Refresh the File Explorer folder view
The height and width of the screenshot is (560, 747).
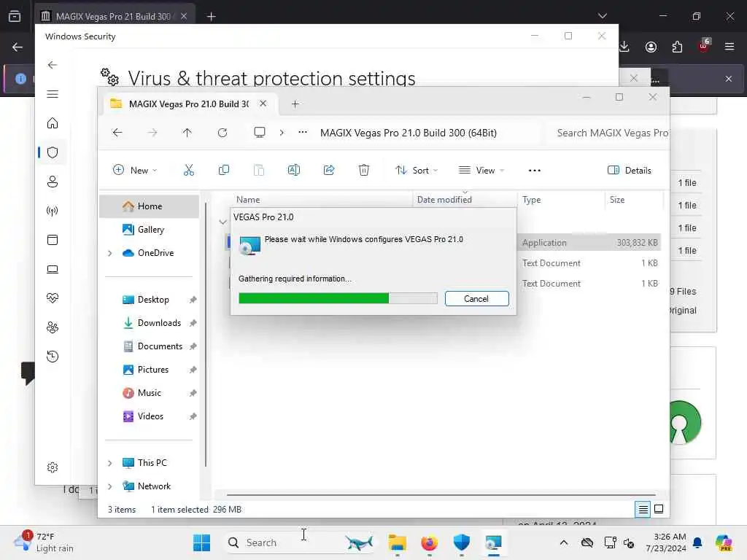click(222, 133)
